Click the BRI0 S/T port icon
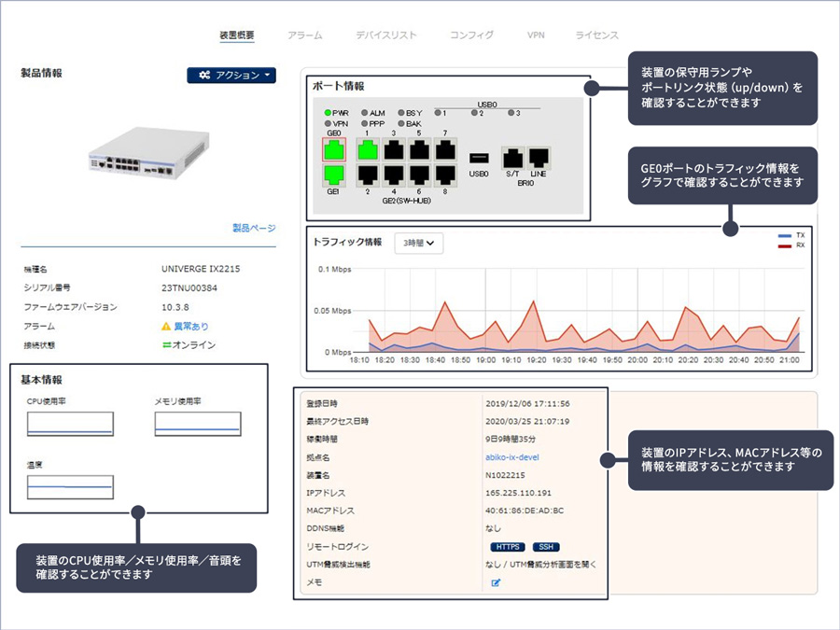Screen dimensions: 840x630 click(512, 158)
